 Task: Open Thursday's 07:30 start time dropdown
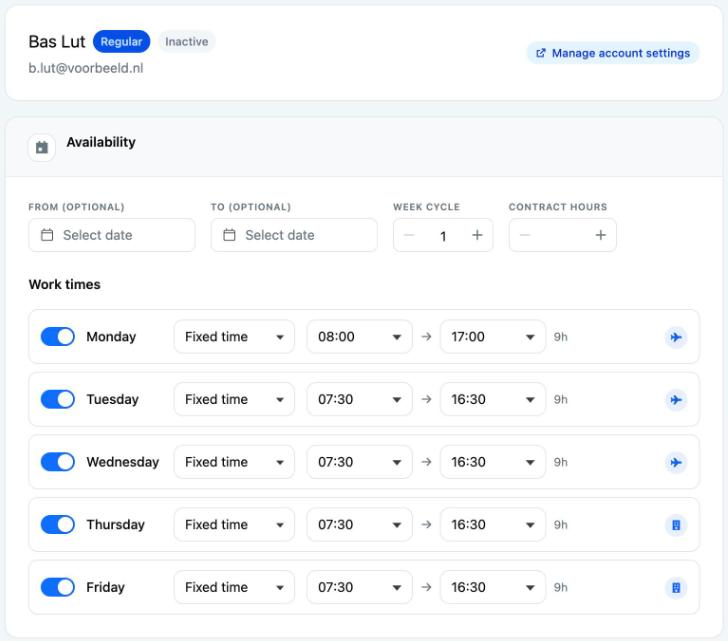[x=359, y=524]
